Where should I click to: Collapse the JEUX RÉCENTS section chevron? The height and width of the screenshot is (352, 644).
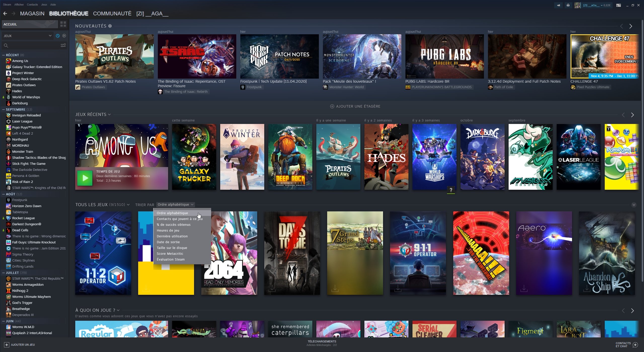pos(109,114)
